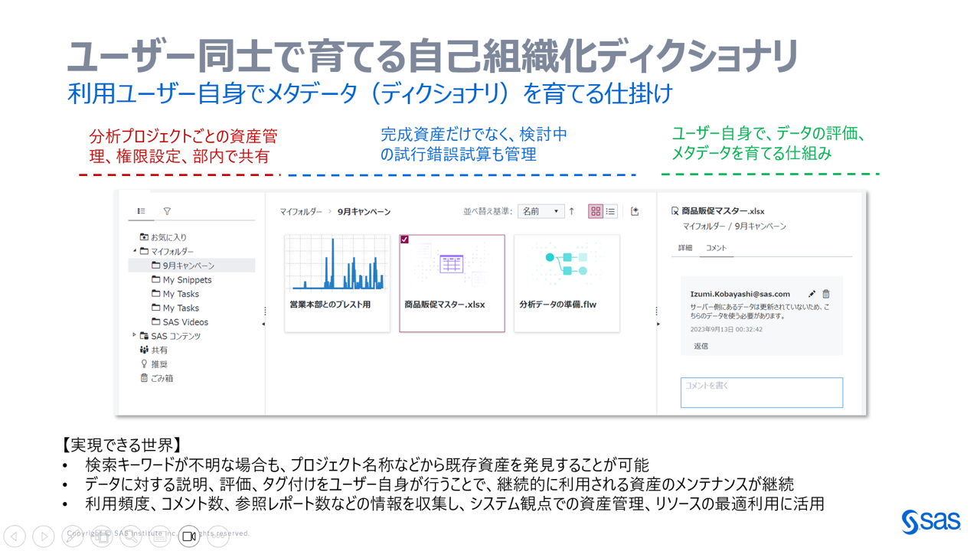Image resolution: width=980 pixels, height=551 pixels.
Task: Click the edit pencil on the comment
Action: [812, 294]
